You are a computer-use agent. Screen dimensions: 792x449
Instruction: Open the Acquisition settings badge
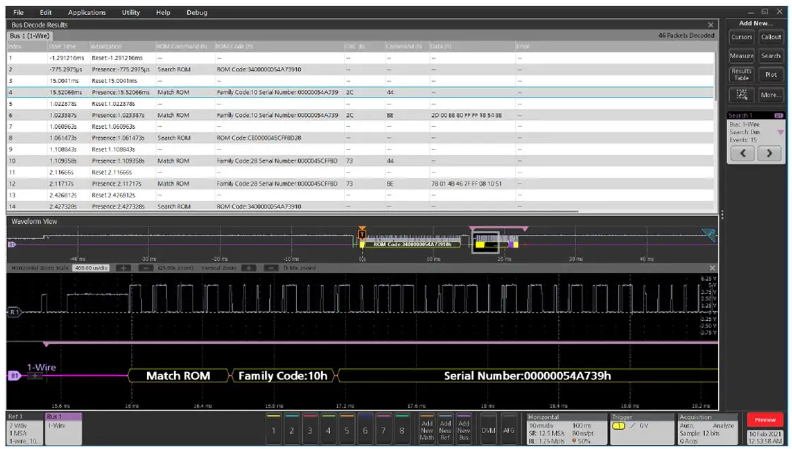(x=707, y=429)
